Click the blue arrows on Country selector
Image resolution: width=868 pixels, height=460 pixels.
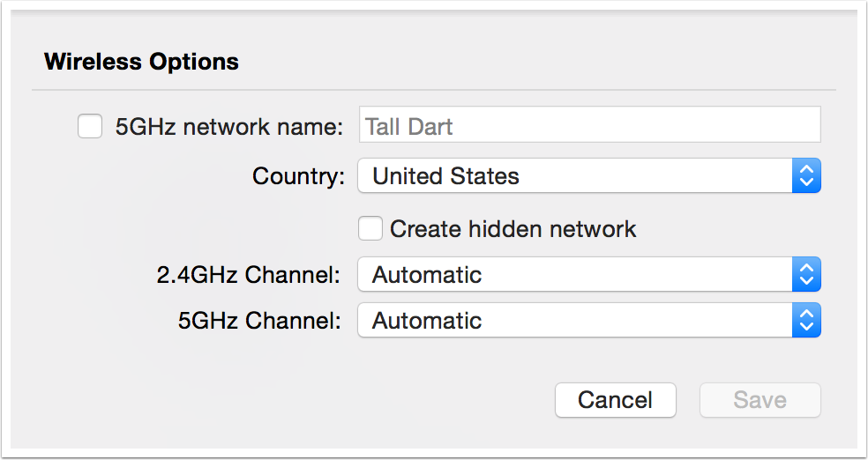click(806, 176)
